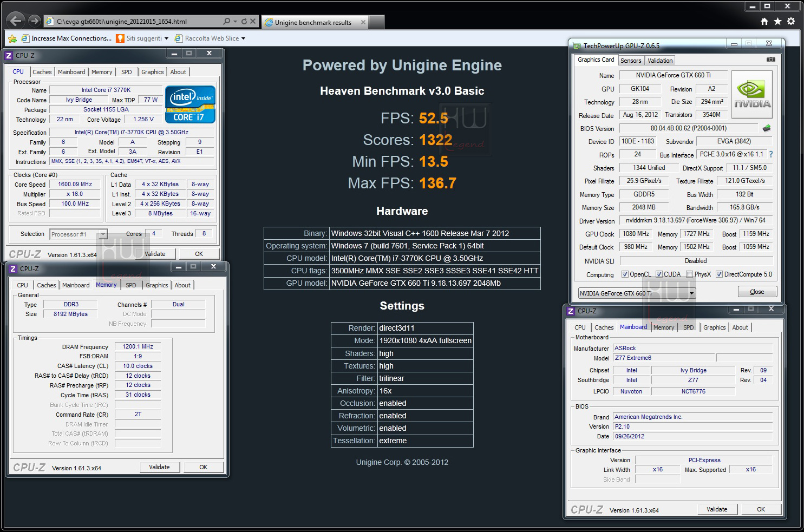The height and width of the screenshot is (532, 804).
Task: Click the GPU name NVIDIA GeForce GTX 660 Ti
Action: [x=674, y=75]
